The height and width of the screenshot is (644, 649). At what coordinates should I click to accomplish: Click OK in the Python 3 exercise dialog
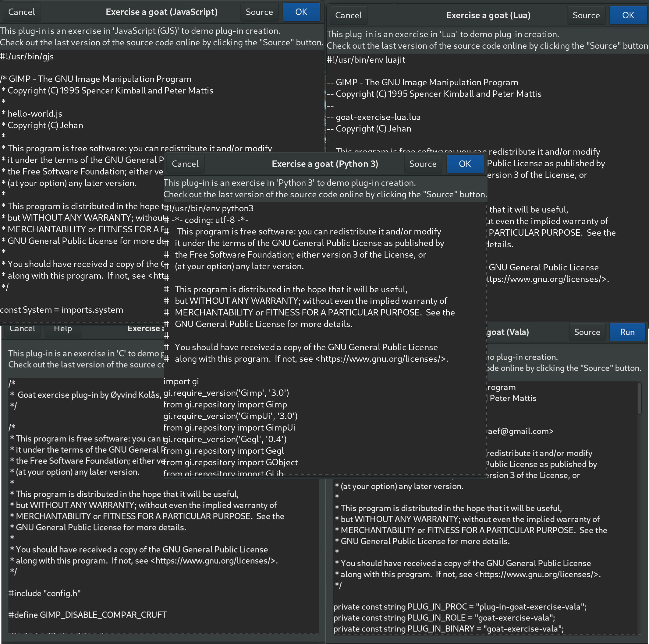(x=466, y=164)
